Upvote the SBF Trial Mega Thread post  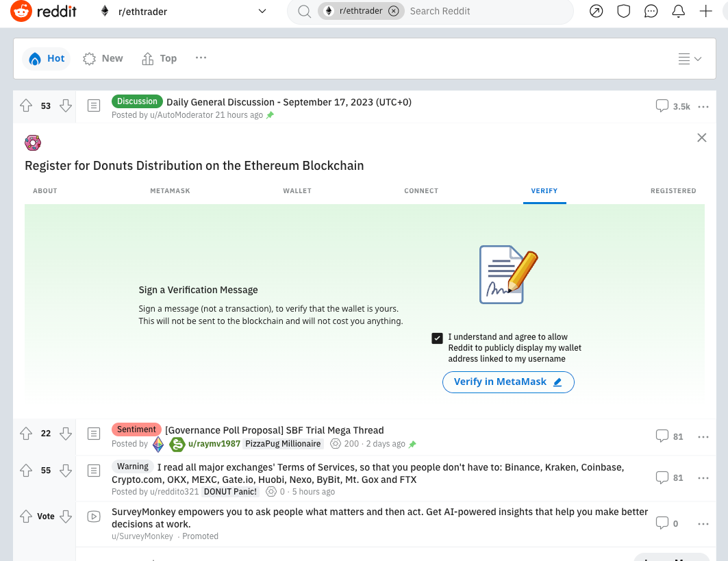pyautogui.click(x=26, y=434)
